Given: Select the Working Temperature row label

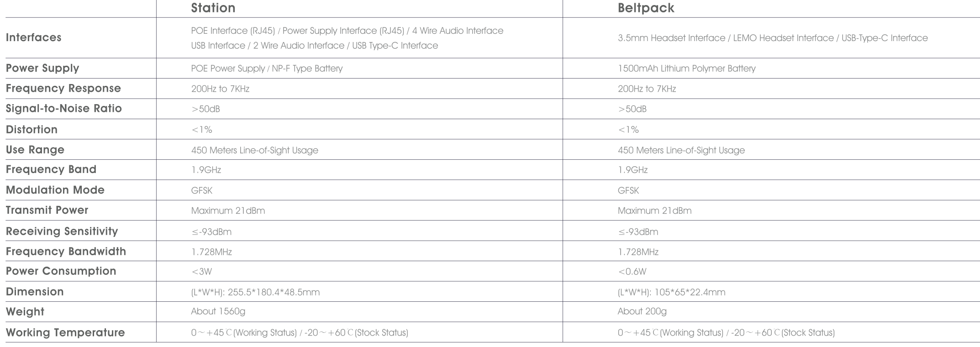Looking at the screenshot, I should (65, 332).
